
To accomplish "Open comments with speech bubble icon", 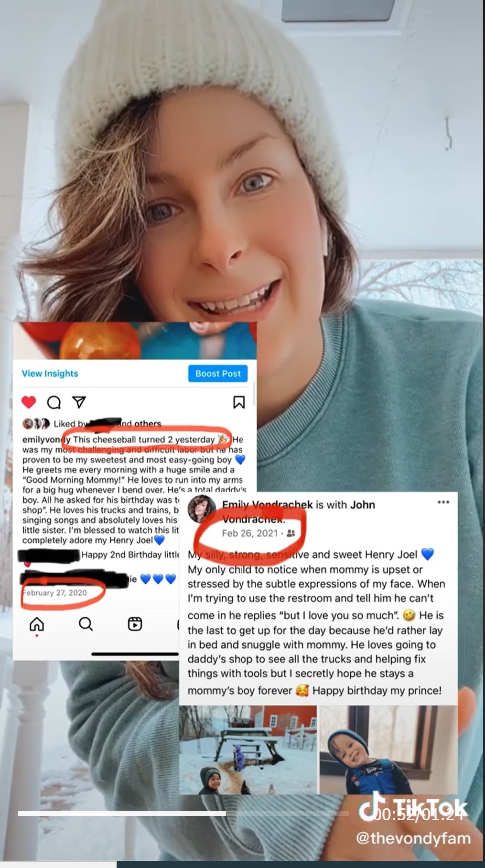I will point(54,402).
